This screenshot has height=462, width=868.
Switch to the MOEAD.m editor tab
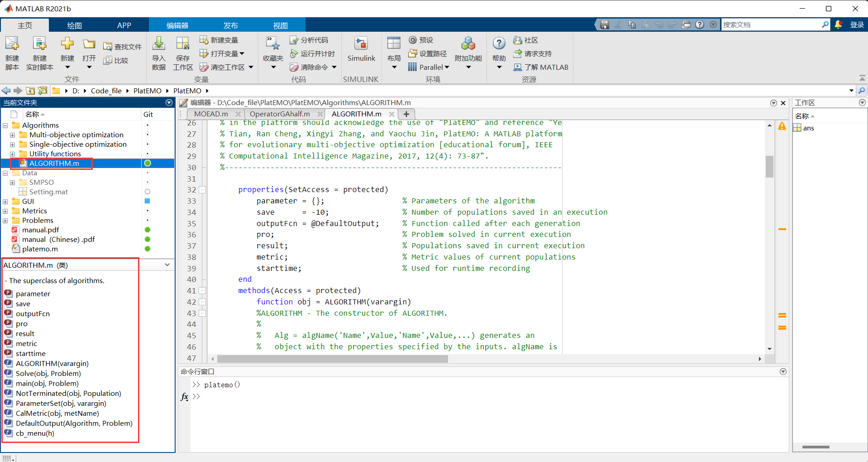pyautogui.click(x=211, y=114)
